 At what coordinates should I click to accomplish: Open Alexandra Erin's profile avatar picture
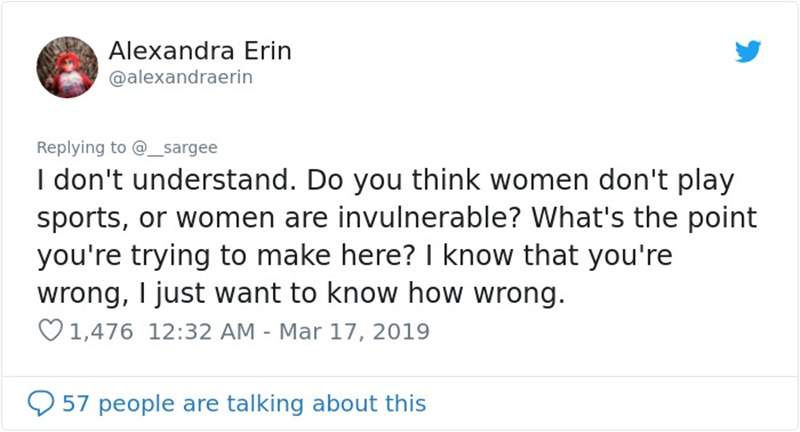point(66,69)
